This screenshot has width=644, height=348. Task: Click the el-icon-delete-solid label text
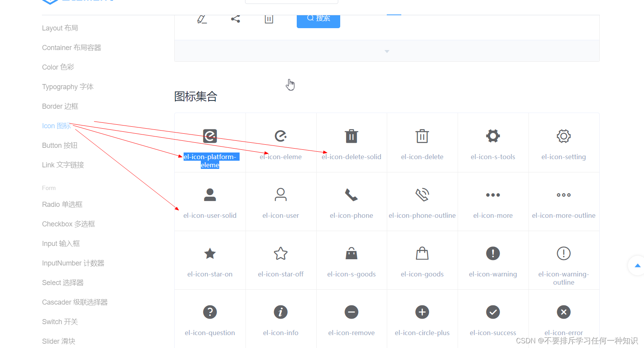(352, 157)
